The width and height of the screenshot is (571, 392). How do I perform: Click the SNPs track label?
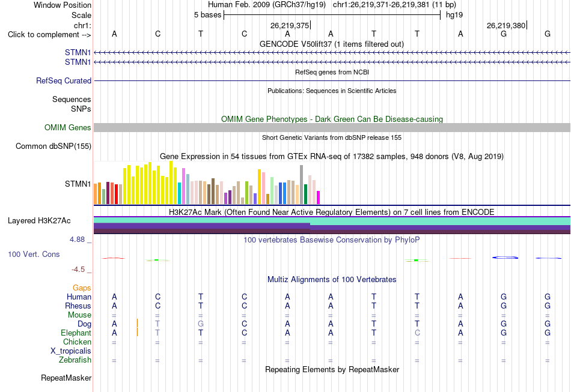(x=81, y=109)
